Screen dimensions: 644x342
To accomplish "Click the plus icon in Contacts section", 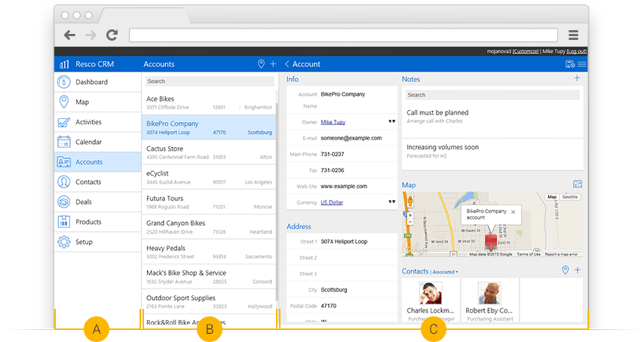I will click(578, 270).
